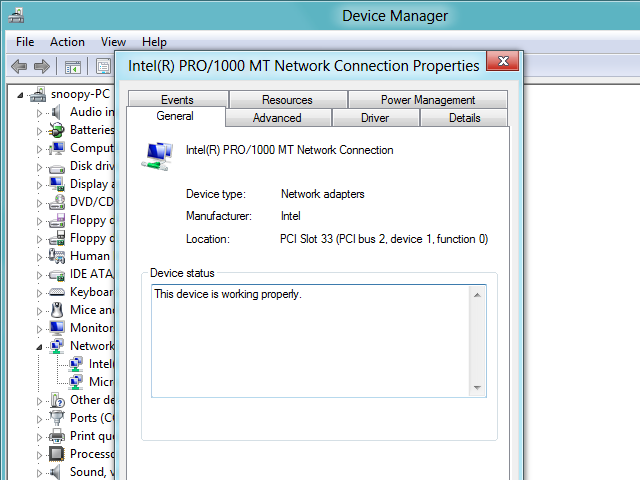Collapse the snoopy-PC root node
This screenshot has height=480, width=640.
(x=20, y=96)
